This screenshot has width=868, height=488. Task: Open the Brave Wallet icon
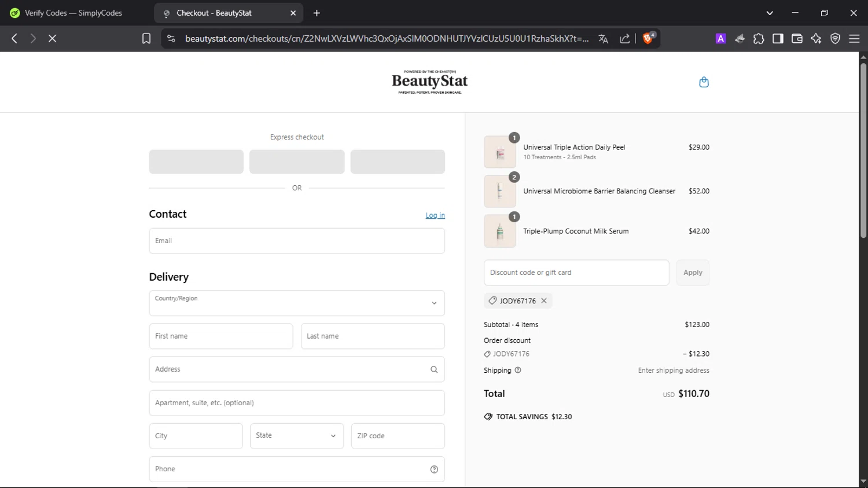pos(797,38)
